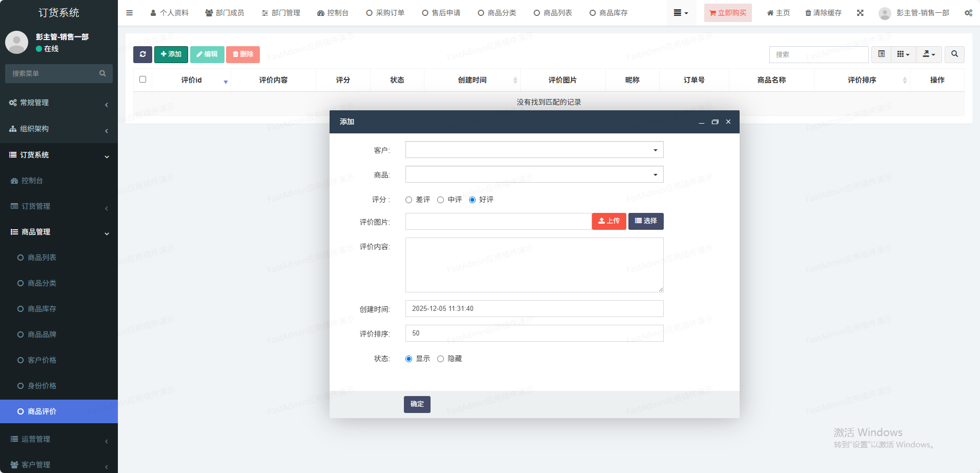980x473 pixels.
Task: Select the 隐藏 status radio button
Action: [440, 359]
